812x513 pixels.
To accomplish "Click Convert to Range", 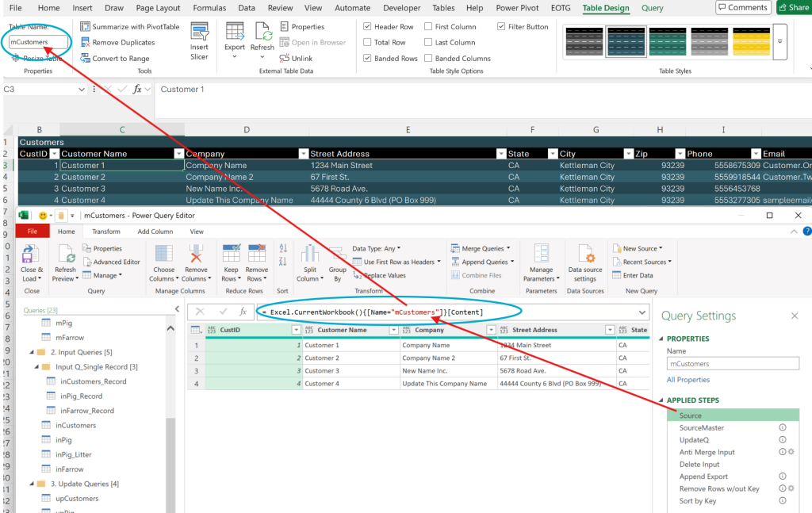I will click(x=115, y=59).
